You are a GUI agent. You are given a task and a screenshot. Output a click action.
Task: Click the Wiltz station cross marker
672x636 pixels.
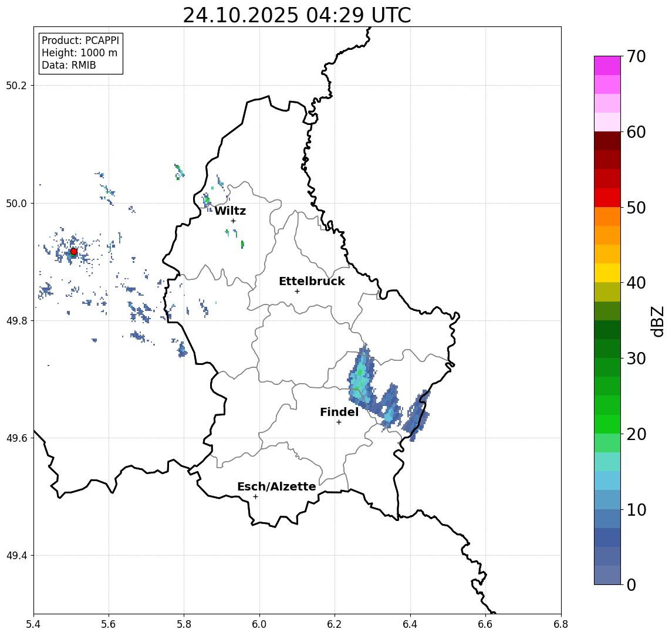233,221
